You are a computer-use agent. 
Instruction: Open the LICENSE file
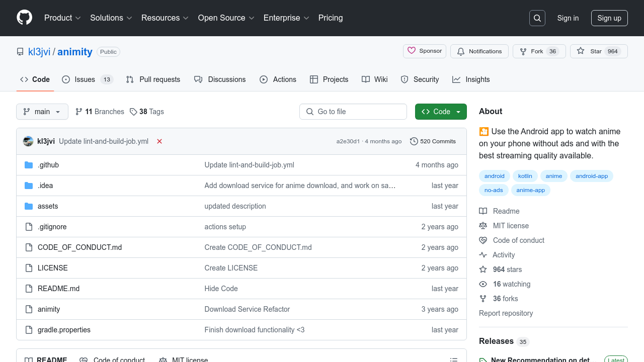click(53, 268)
